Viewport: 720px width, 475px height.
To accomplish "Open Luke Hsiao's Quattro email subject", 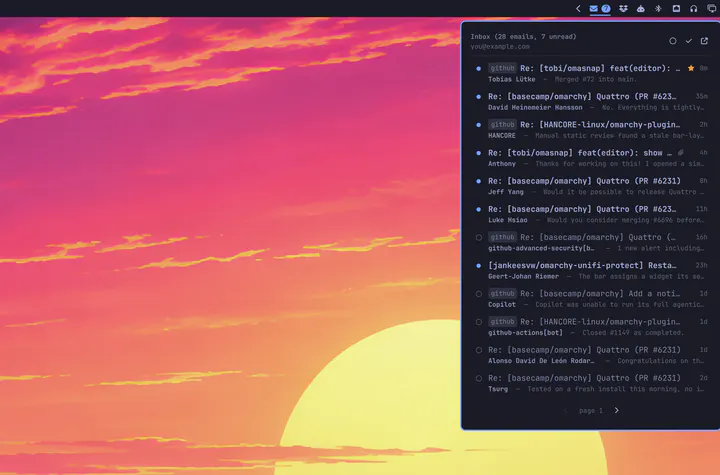I will pyautogui.click(x=582, y=209).
